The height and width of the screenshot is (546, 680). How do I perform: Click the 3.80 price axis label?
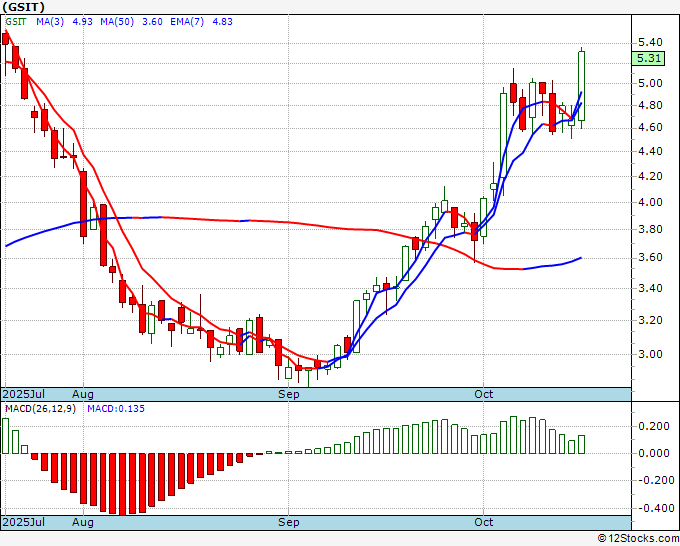coord(650,229)
